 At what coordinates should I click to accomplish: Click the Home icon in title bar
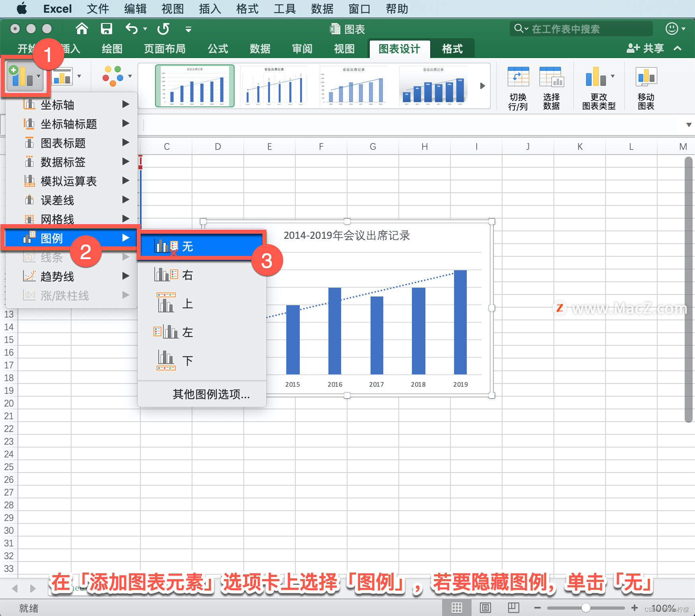point(82,29)
